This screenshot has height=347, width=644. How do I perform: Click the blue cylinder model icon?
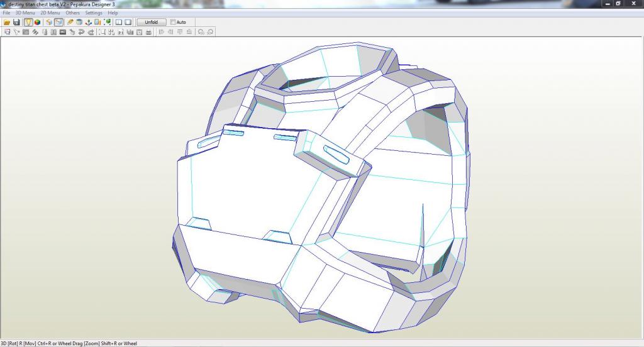point(79,22)
